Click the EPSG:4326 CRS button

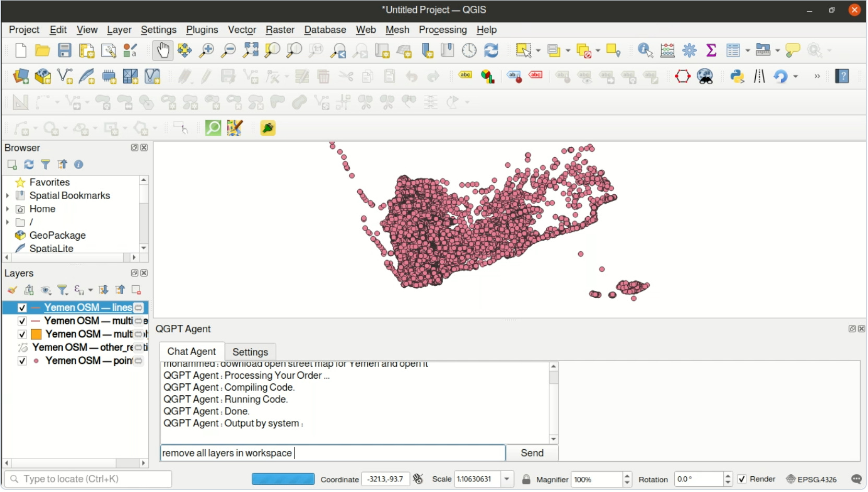click(x=812, y=479)
